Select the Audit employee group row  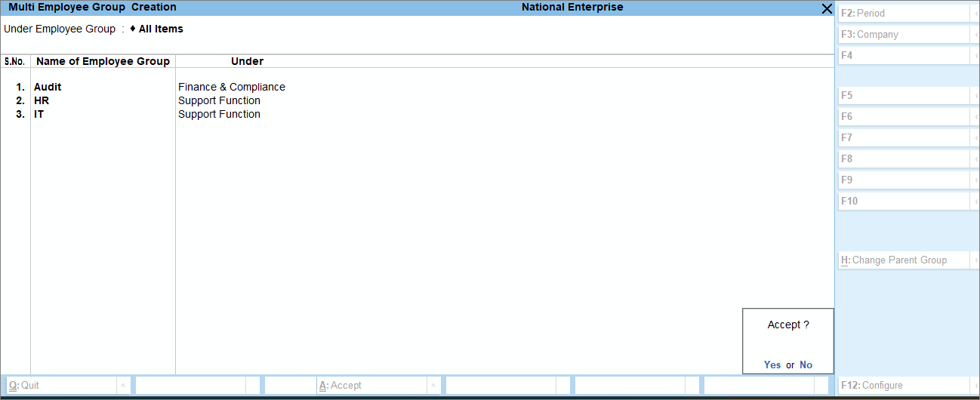48,87
